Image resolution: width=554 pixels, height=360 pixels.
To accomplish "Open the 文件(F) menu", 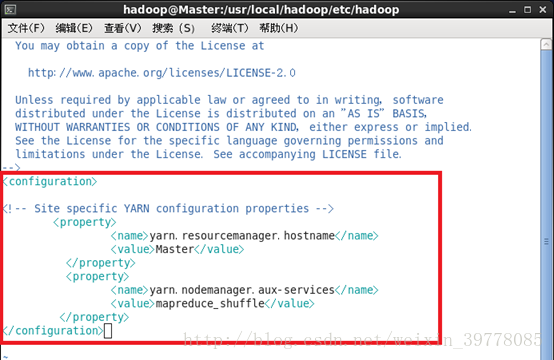I will tap(26, 28).
